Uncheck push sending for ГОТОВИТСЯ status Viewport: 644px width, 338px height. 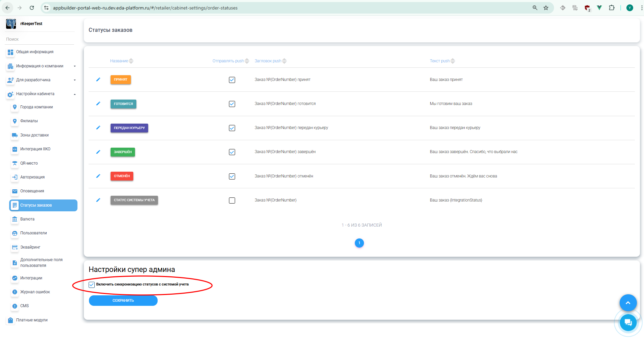coord(232,104)
